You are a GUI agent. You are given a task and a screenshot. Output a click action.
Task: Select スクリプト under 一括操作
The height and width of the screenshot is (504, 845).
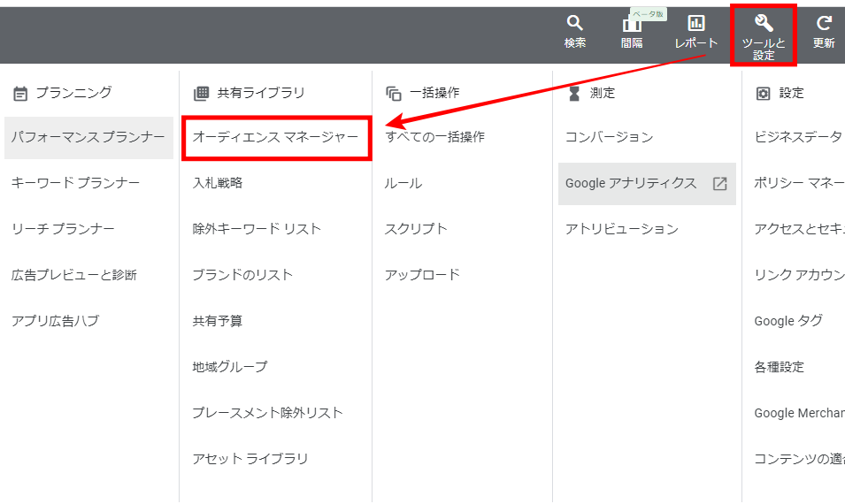[416, 229]
